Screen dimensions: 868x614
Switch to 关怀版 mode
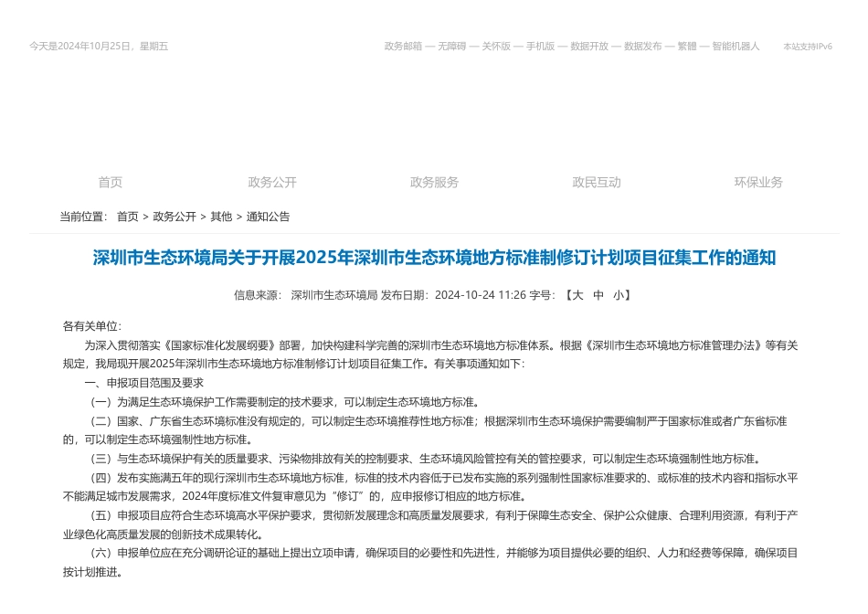tap(496, 47)
